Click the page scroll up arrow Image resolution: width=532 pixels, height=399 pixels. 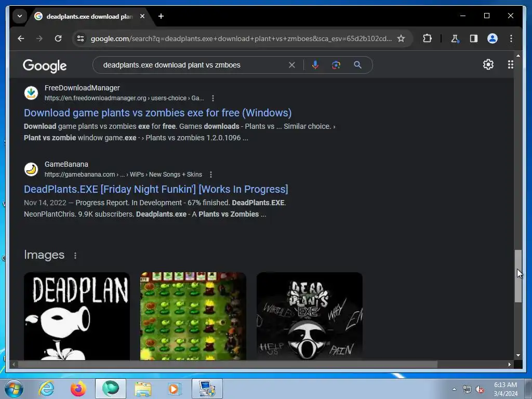point(518,55)
